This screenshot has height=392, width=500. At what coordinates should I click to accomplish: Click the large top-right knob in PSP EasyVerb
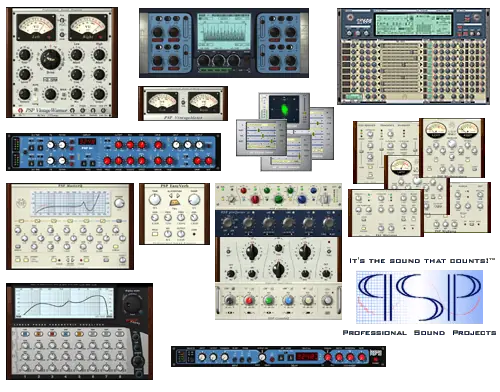(x=194, y=200)
